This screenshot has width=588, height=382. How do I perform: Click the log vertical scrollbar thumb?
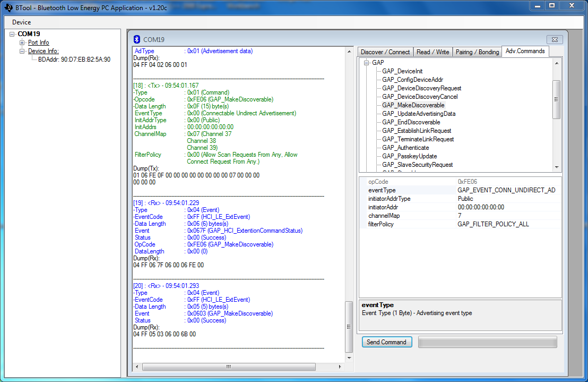click(x=349, y=326)
